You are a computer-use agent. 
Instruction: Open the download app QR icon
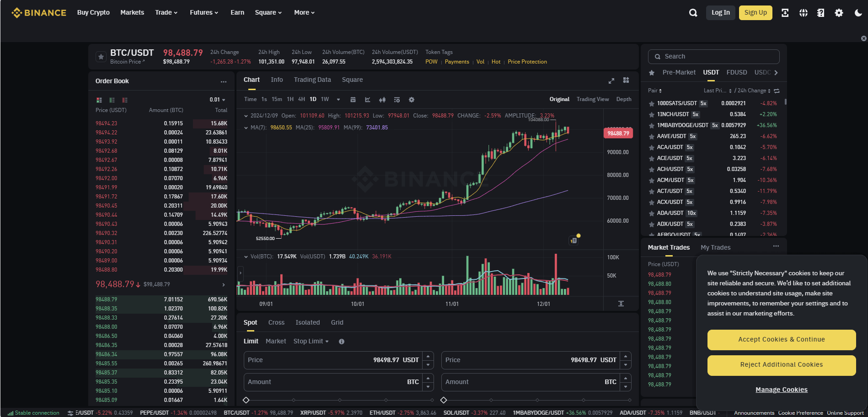coord(785,13)
